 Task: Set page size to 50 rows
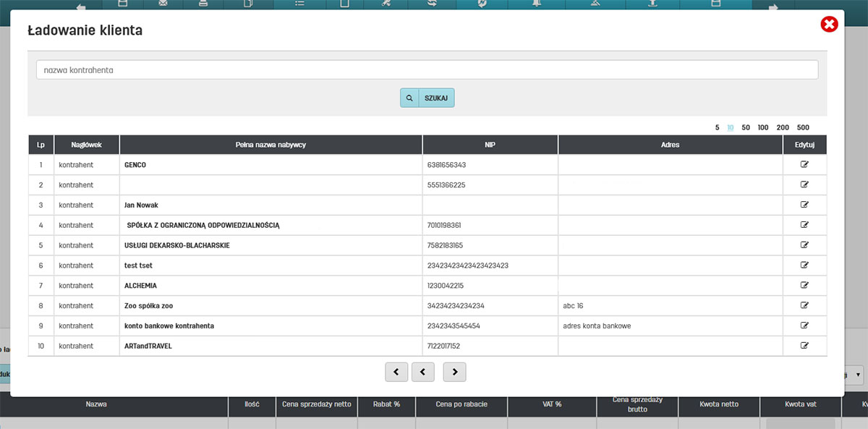[x=746, y=127]
